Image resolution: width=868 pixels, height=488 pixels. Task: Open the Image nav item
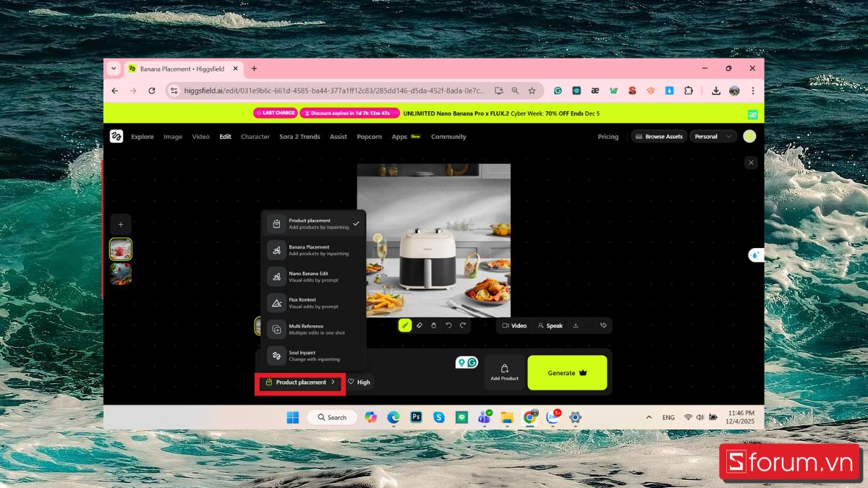click(173, 136)
